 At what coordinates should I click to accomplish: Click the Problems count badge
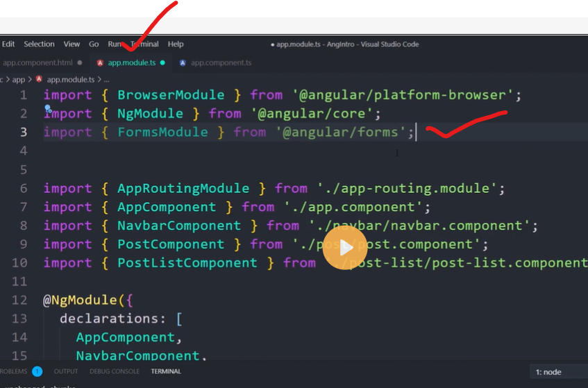coord(37,371)
